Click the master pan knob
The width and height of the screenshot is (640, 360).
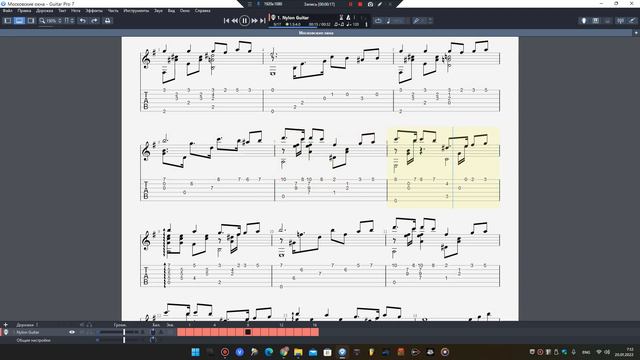pyautogui.click(x=153, y=340)
